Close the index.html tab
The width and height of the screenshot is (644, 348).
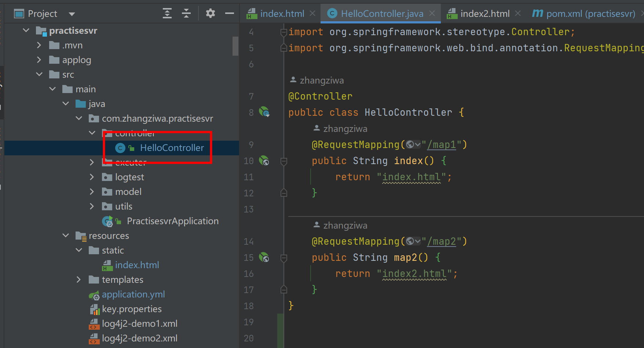312,14
